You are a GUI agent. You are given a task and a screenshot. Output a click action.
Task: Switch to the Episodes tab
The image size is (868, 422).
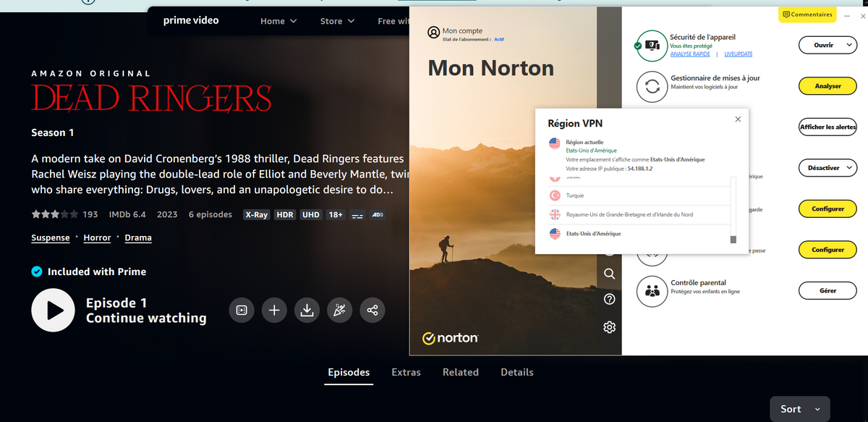[x=349, y=372]
